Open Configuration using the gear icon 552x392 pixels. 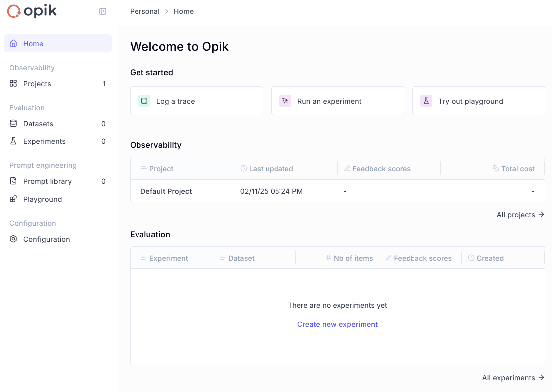click(13, 239)
